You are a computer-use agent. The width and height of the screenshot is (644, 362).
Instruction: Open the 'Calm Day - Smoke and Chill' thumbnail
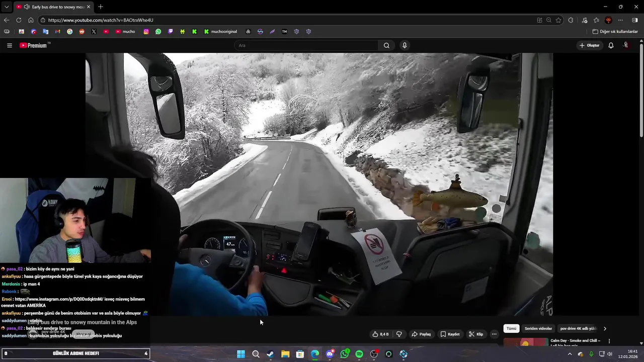pos(525,342)
